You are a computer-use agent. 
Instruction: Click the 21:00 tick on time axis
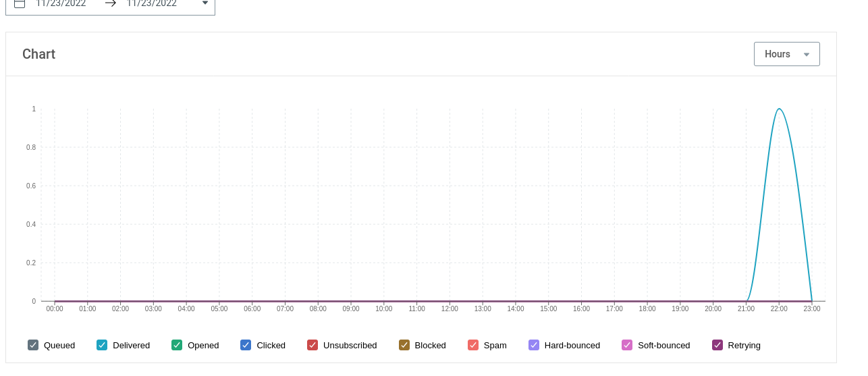coord(746,308)
